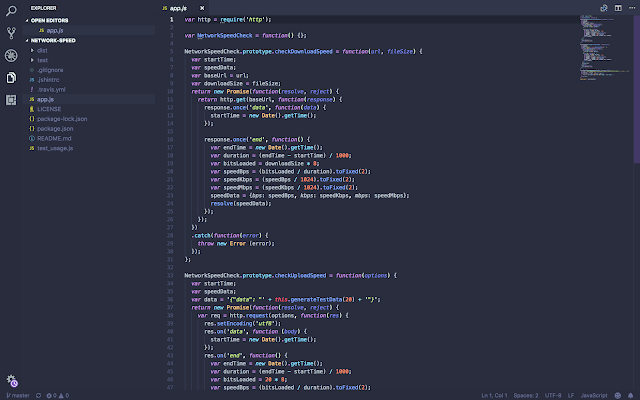Select language mode JavaScript in status bar

click(x=594, y=396)
